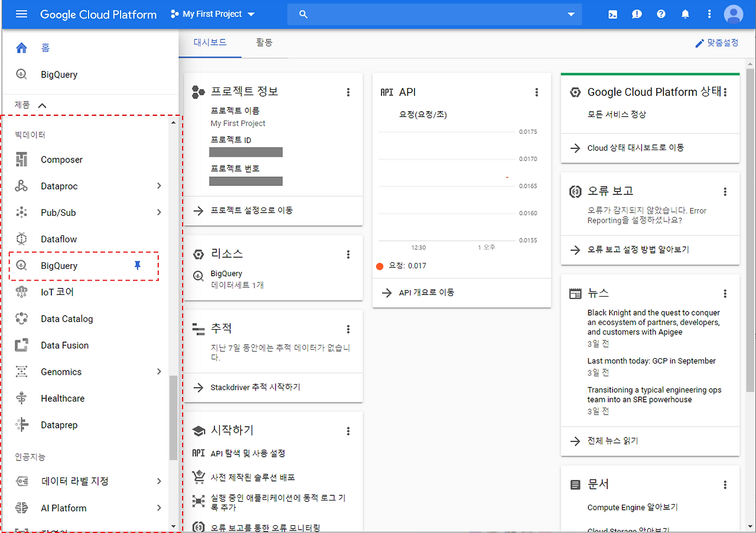Open 프로젝트 정보 card options menu
The width and height of the screenshot is (756, 533).
[x=348, y=92]
